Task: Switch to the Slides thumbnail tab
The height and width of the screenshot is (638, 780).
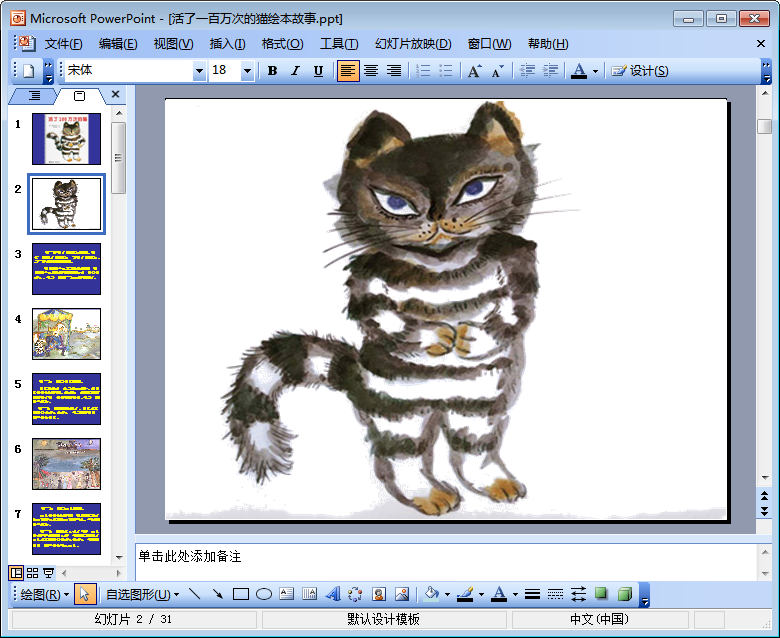Action: pyautogui.click(x=80, y=95)
